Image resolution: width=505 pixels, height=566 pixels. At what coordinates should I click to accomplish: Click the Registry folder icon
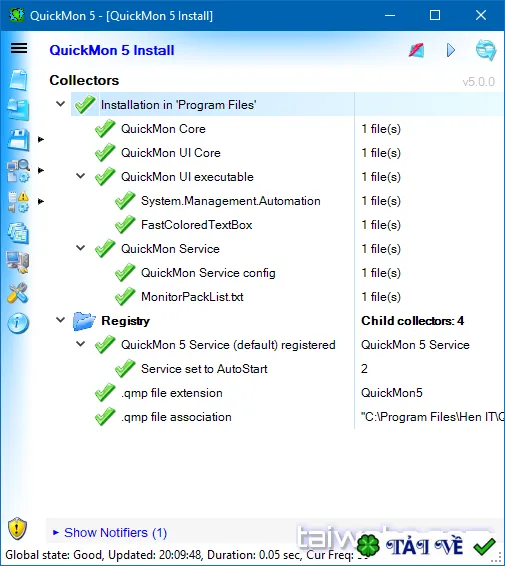[x=84, y=321]
